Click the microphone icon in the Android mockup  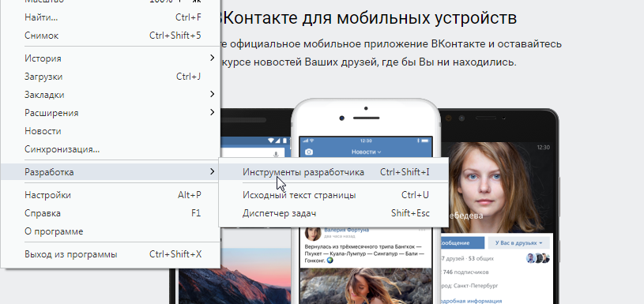coord(276,154)
